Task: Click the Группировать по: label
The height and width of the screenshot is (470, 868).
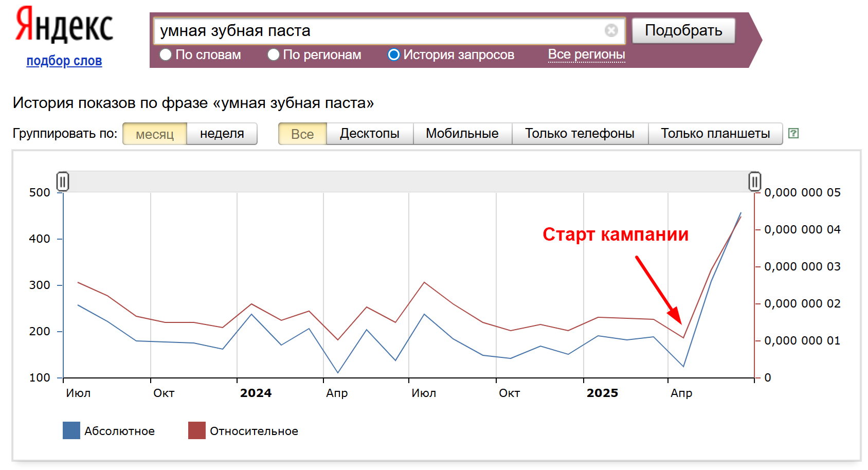Action: pos(65,134)
